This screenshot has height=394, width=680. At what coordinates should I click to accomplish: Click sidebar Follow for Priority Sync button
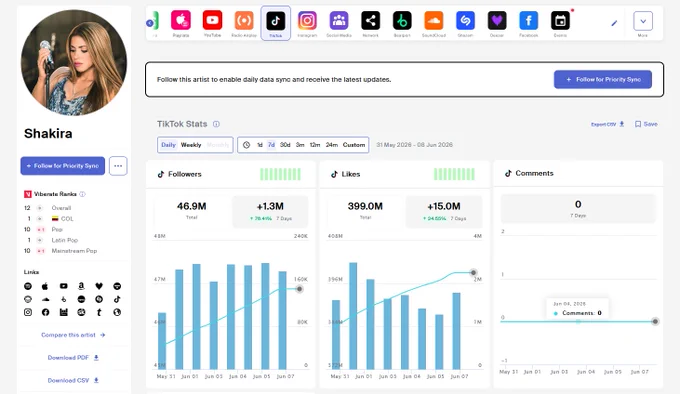tap(62, 166)
